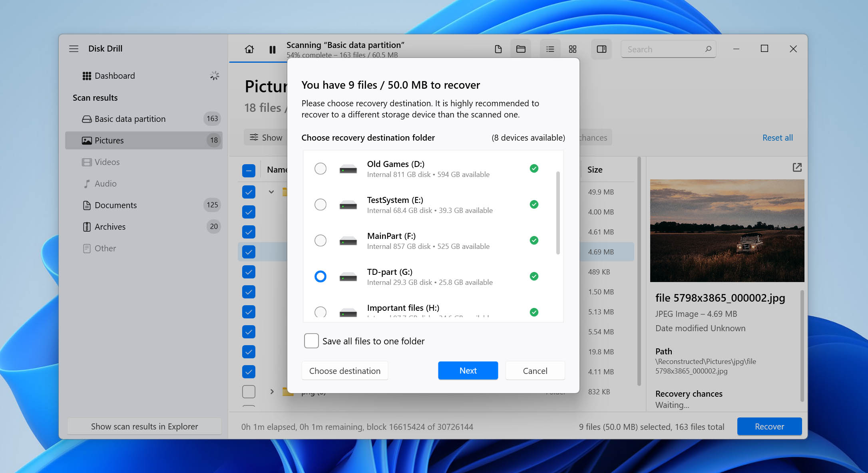
Task: Uncheck the checkbox for the 4.69 MB row
Action: click(x=249, y=252)
